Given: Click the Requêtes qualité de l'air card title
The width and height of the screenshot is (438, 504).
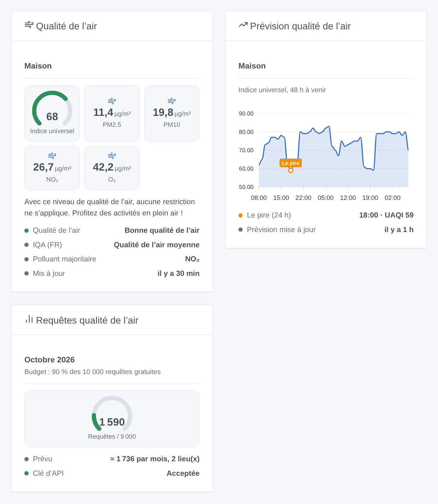Looking at the screenshot, I should click(x=87, y=320).
